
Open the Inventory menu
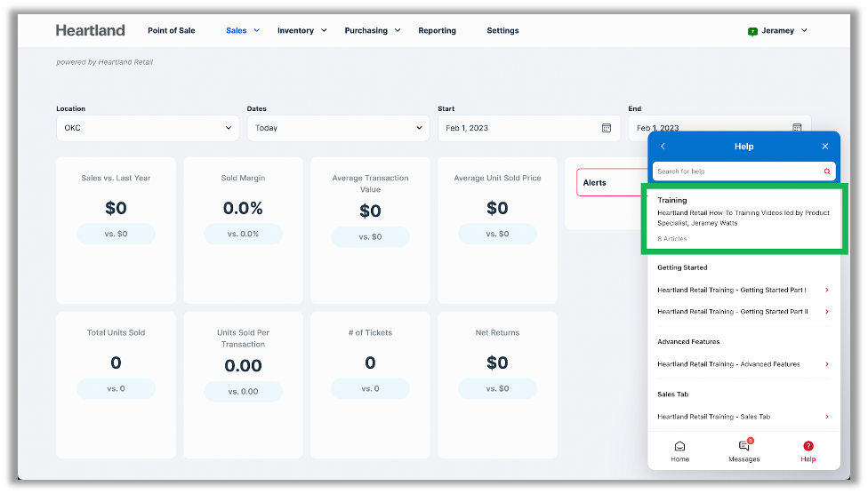pos(301,30)
